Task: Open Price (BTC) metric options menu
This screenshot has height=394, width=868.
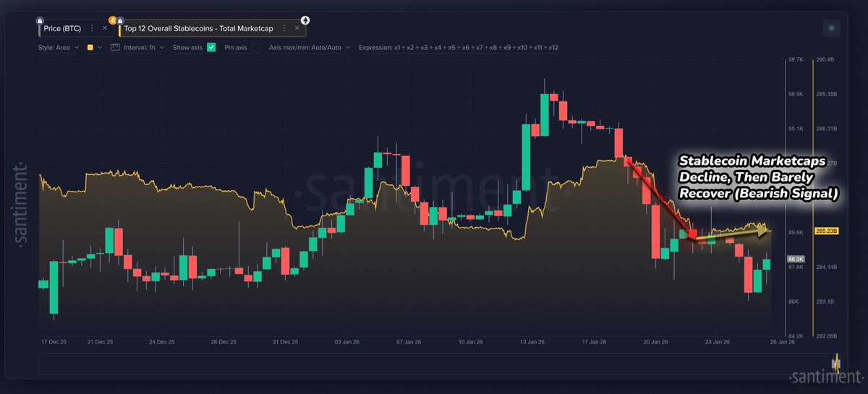Action: click(x=92, y=28)
